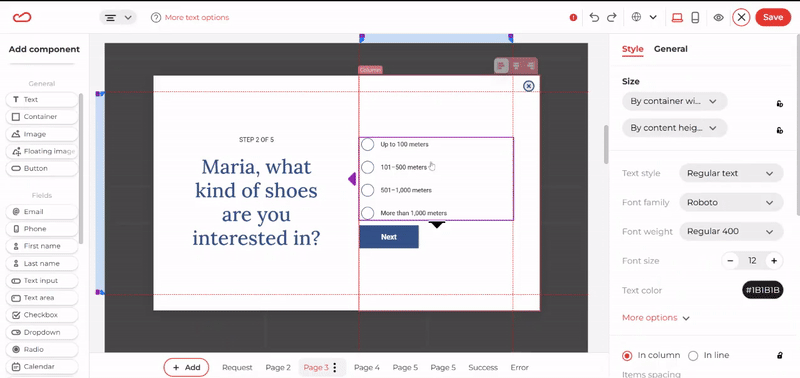Click the Next button in form
The image size is (800, 378).
tap(389, 237)
